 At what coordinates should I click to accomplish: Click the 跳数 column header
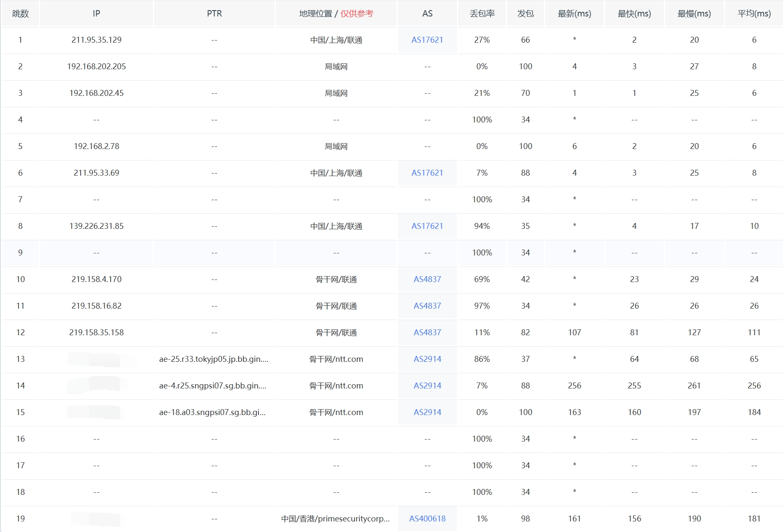(x=20, y=14)
